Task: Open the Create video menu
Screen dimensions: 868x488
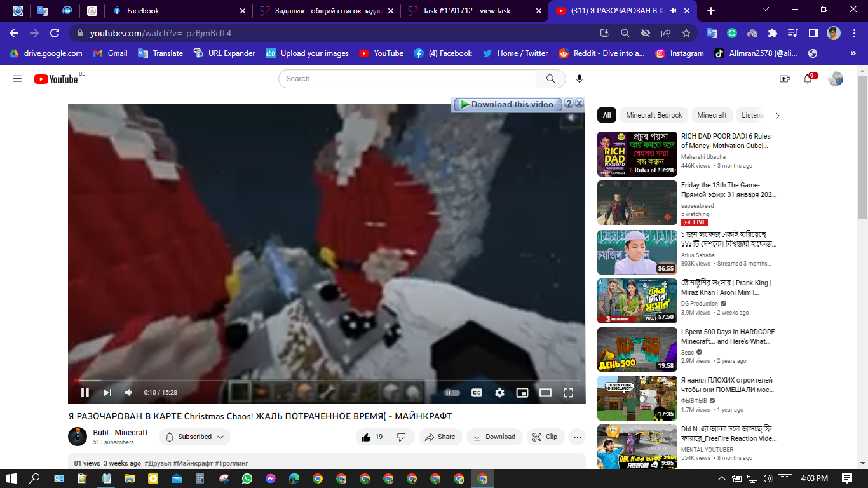Action: tap(784, 79)
